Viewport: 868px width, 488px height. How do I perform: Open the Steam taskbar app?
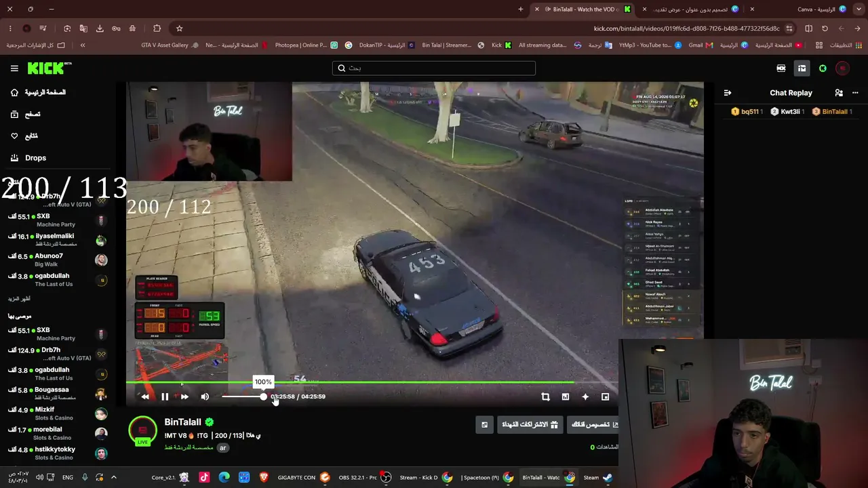point(597,477)
